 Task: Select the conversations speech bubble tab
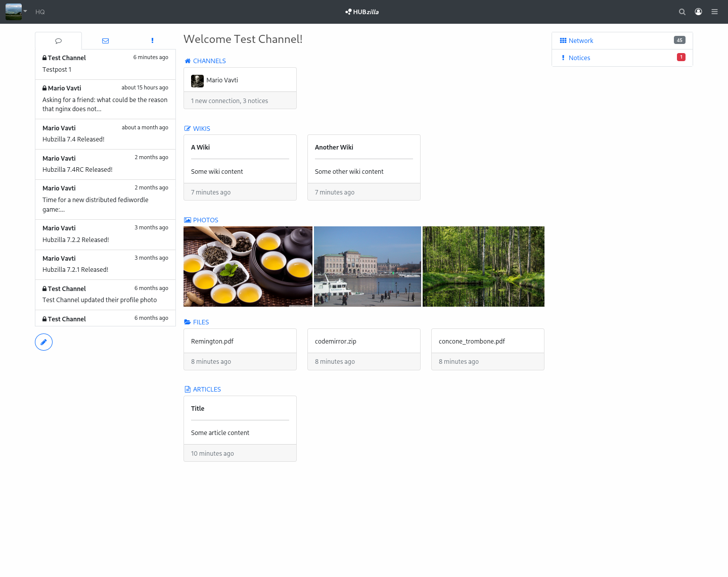coord(58,41)
